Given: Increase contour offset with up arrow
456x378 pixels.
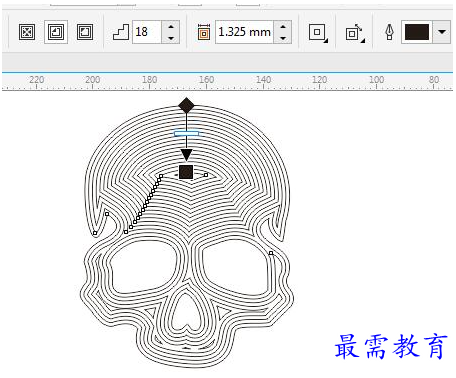Looking at the screenshot, I should (283, 27).
